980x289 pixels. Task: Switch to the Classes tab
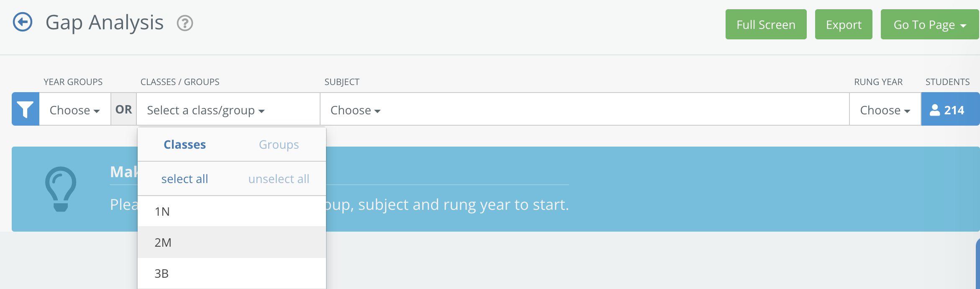tap(185, 144)
